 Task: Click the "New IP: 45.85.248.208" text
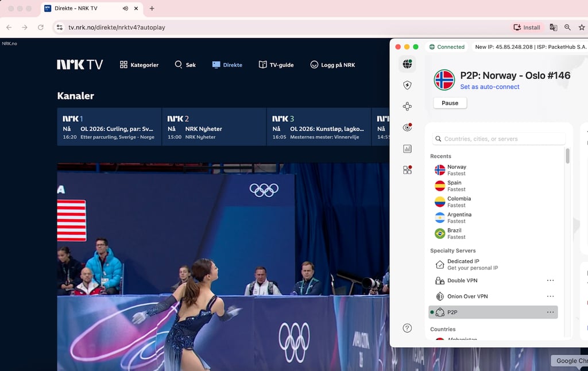pyautogui.click(x=504, y=47)
